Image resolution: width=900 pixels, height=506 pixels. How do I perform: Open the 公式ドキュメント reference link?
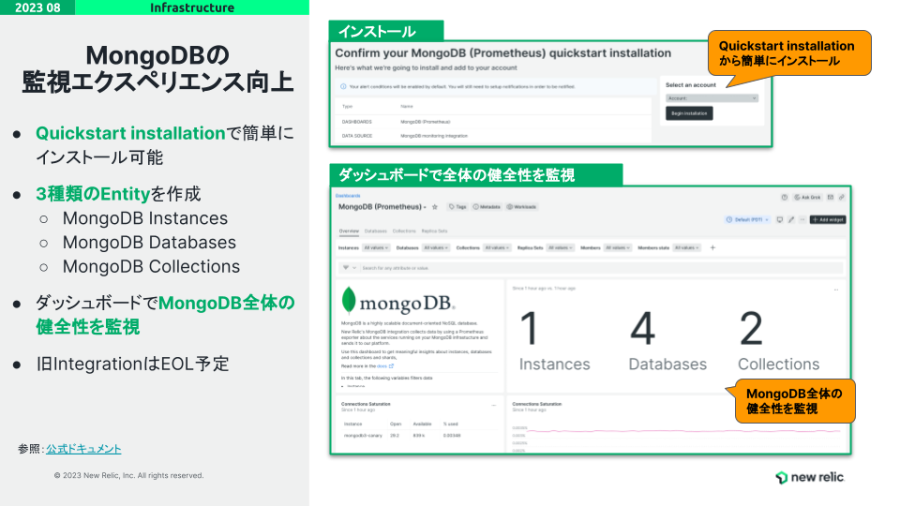[84, 449]
